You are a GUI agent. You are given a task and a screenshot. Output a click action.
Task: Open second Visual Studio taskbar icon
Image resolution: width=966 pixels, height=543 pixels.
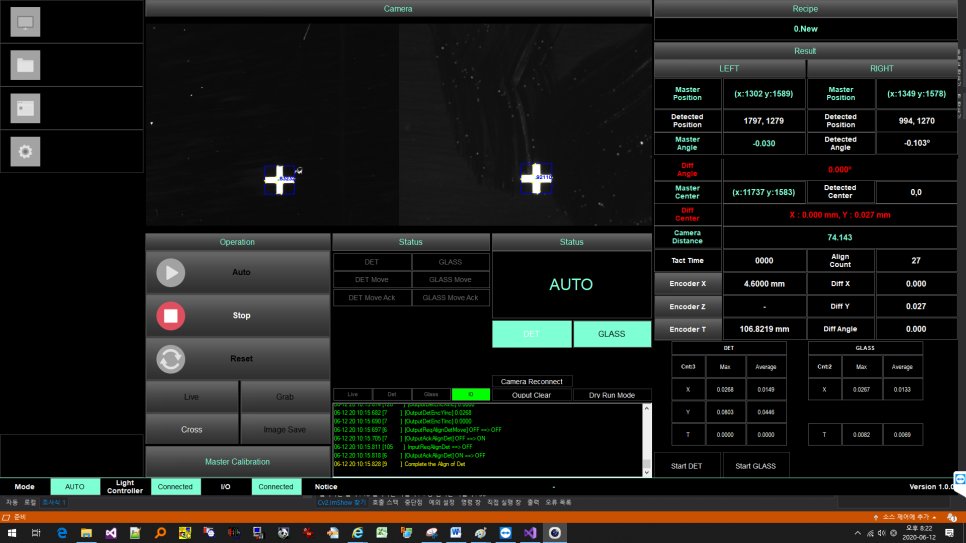[530, 533]
